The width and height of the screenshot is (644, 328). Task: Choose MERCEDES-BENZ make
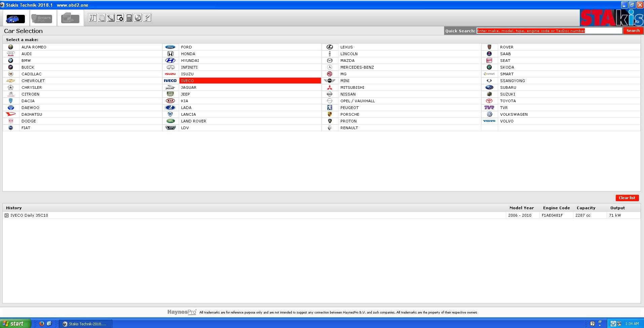coord(357,67)
